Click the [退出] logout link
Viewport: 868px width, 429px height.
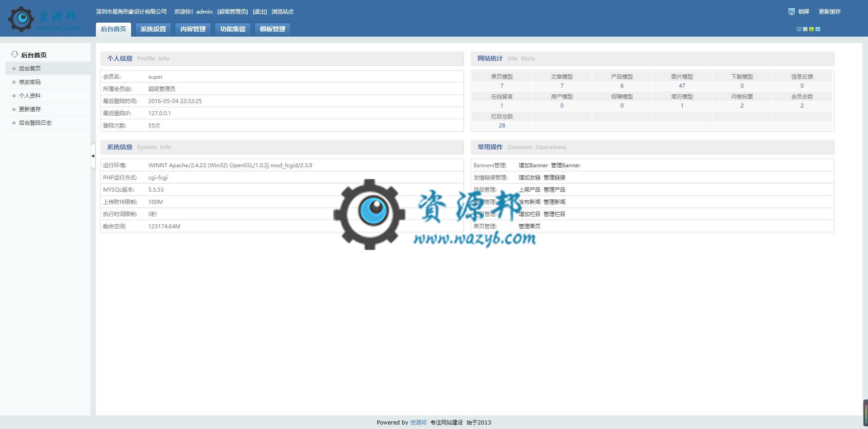[259, 12]
